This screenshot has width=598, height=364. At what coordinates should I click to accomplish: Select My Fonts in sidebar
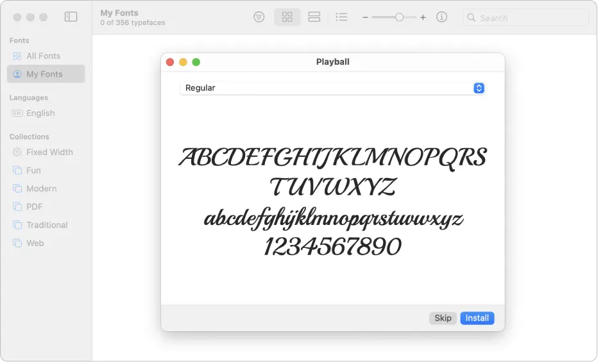point(44,74)
